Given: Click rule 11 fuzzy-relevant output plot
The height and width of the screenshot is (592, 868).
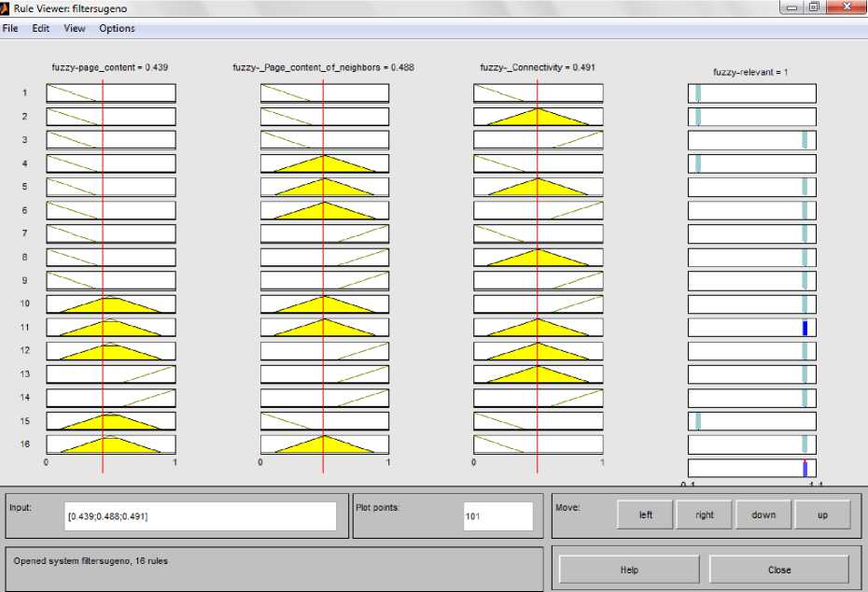Looking at the screenshot, I should click(751, 328).
